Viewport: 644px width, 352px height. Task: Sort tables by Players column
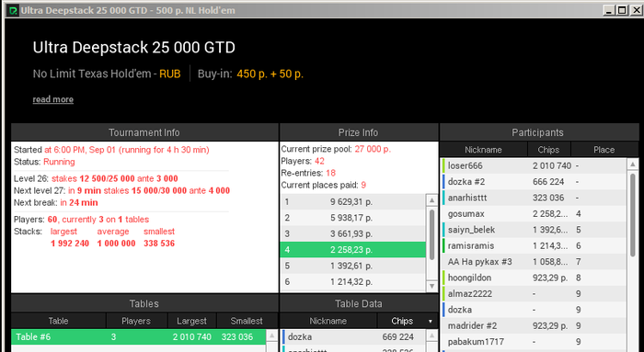click(x=136, y=321)
